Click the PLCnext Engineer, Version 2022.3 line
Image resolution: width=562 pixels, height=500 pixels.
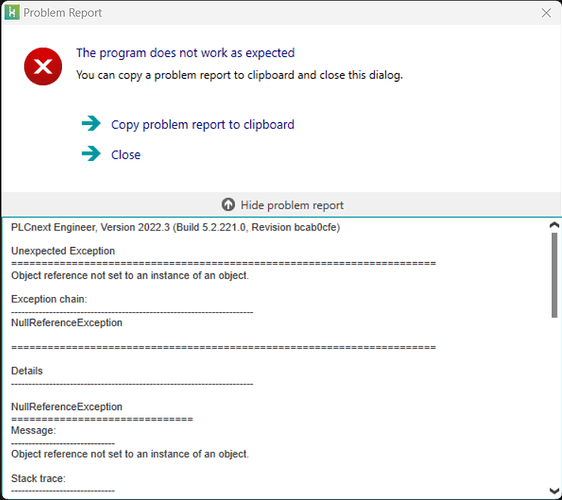coord(175,228)
